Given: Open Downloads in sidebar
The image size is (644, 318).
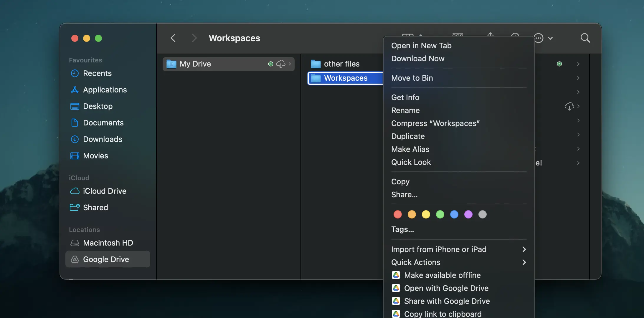Looking at the screenshot, I should tap(103, 139).
